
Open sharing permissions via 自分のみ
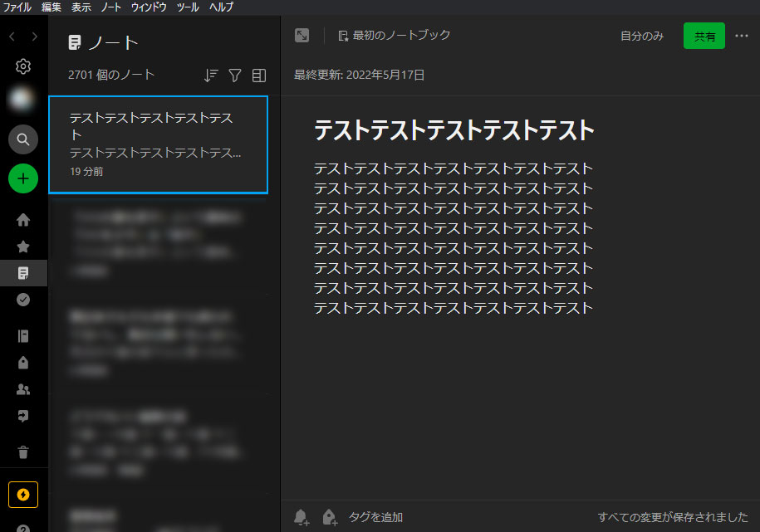[x=641, y=36]
